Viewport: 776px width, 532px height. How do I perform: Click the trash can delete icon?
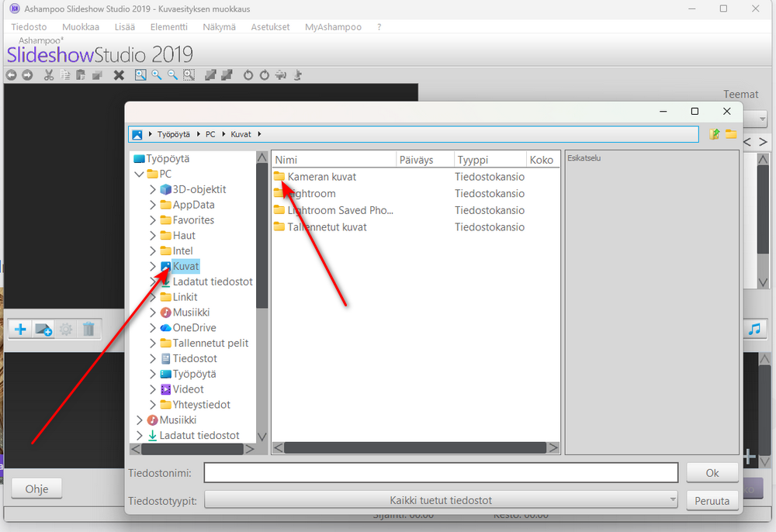[88, 330]
